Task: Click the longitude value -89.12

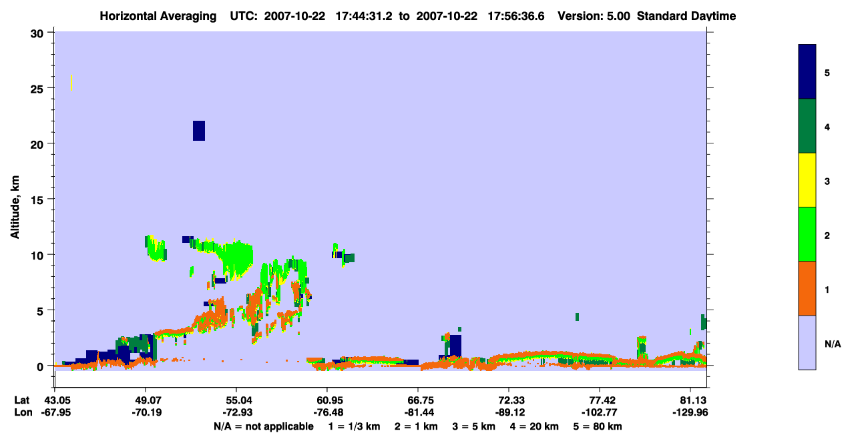Action: [509, 412]
